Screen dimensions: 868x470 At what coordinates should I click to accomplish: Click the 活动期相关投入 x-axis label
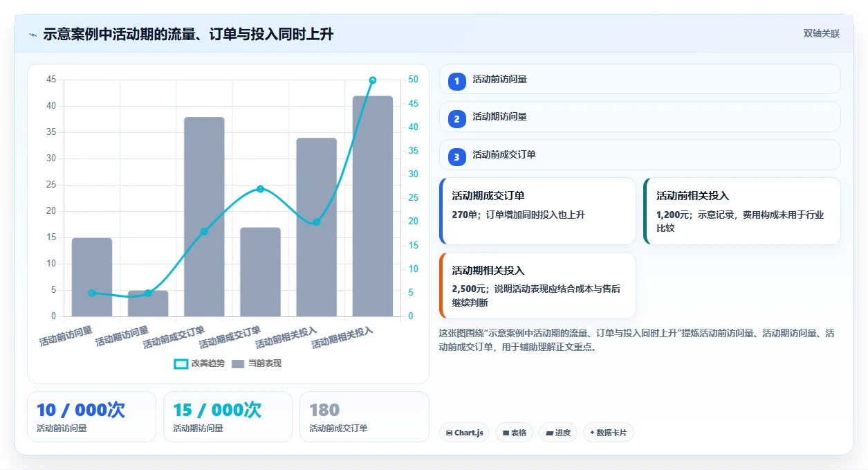tap(343, 338)
